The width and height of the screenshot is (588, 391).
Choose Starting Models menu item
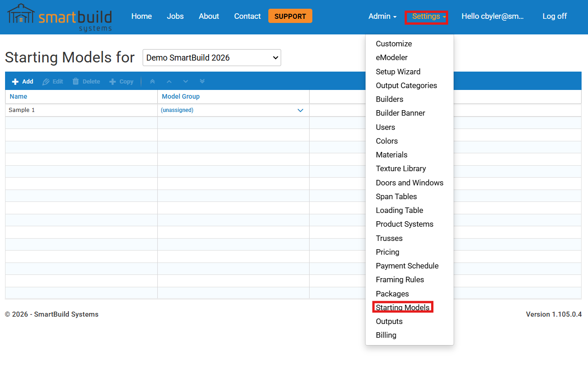(x=403, y=307)
